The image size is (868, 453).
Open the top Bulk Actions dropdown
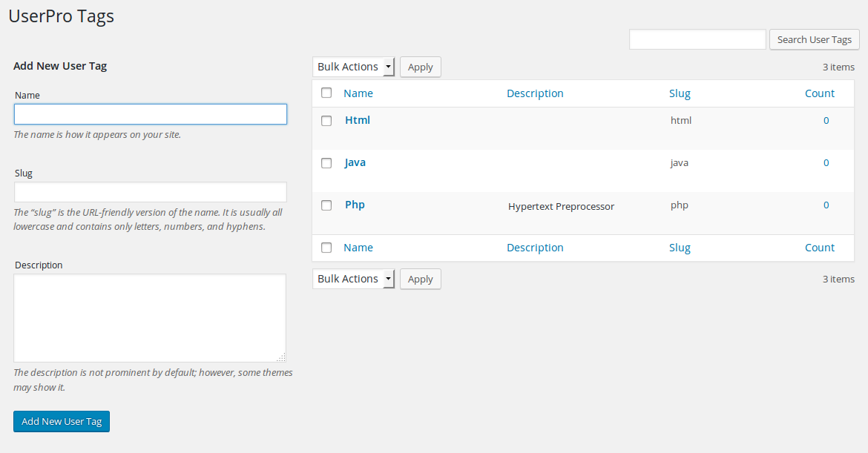pos(353,67)
